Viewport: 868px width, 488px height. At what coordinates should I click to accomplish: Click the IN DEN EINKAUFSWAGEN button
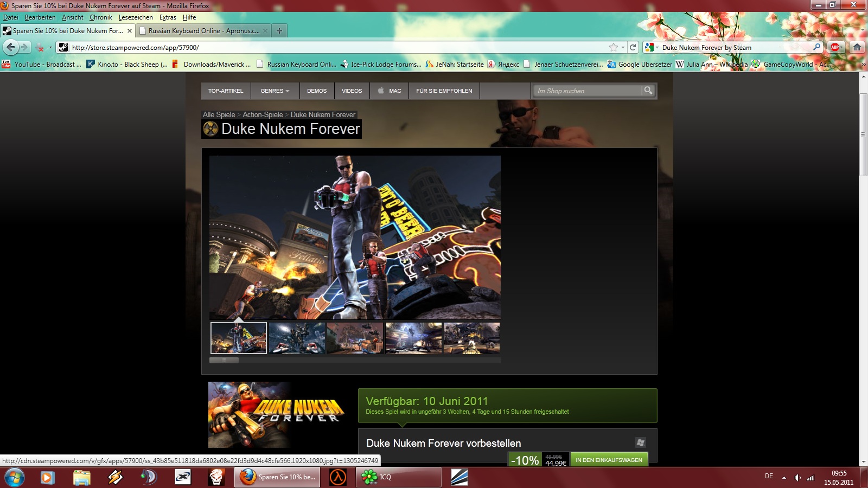(609, 460)
